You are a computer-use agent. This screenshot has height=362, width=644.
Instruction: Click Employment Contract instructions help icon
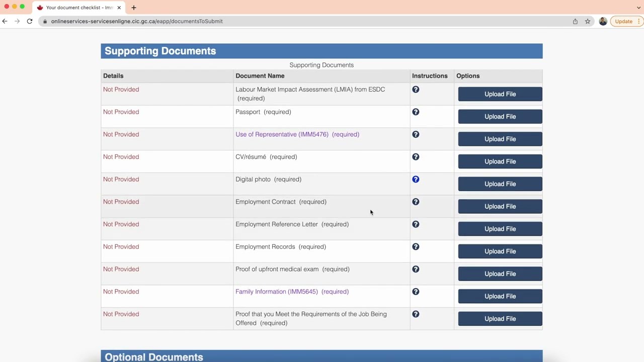coord(416,202)
